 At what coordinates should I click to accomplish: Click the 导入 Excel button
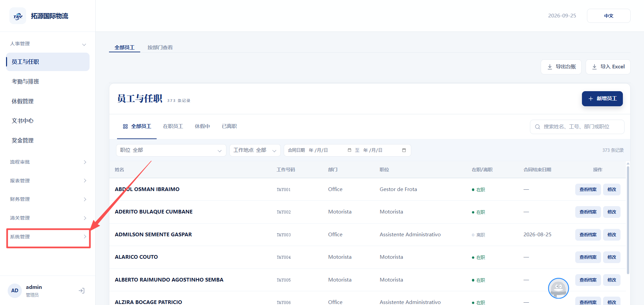coord(608,67)
